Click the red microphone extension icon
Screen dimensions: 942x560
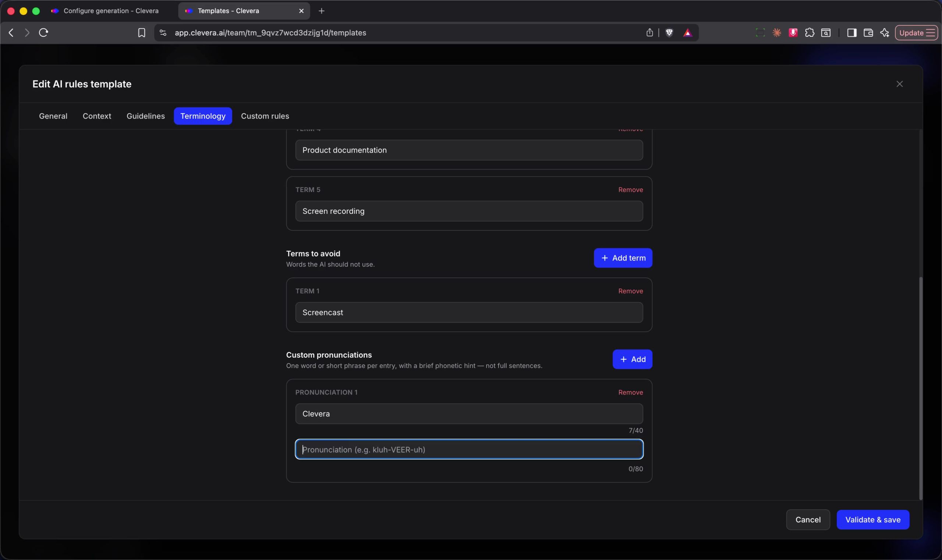(793, 33)
